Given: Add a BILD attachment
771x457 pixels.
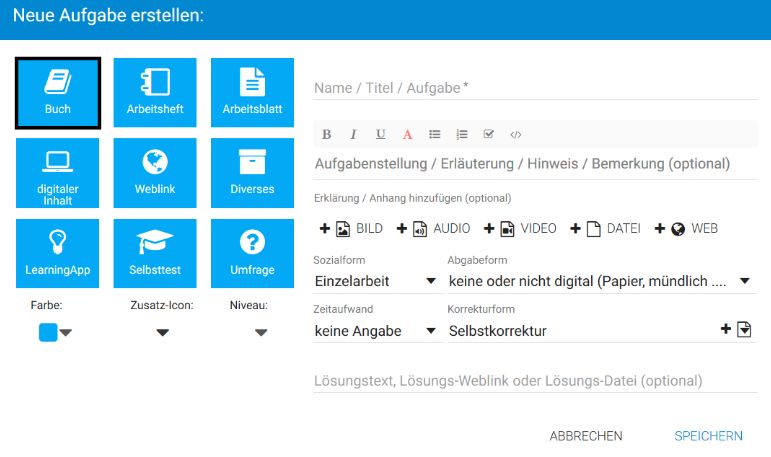Looking at the screenshot, I should (x=351, y=229).
